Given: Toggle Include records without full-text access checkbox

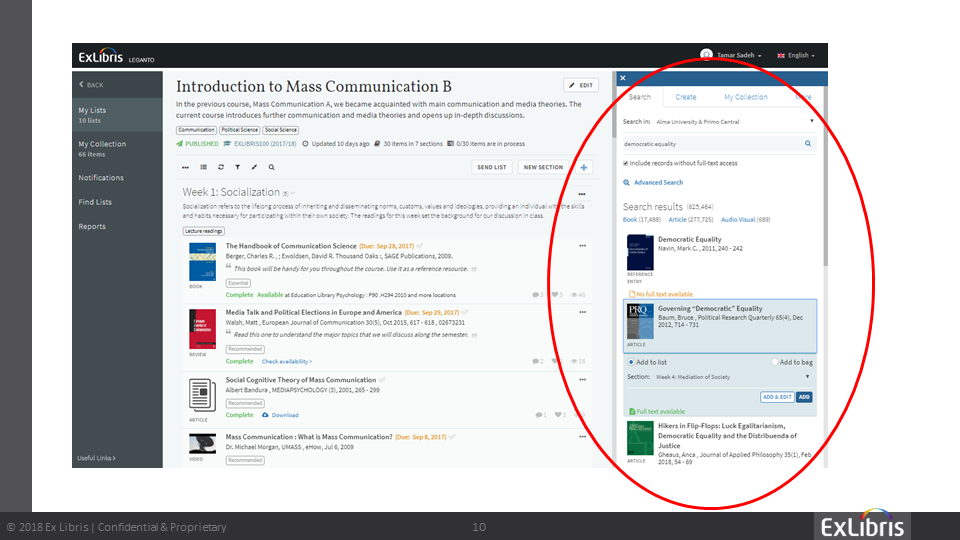Looking at the screenshot, I should (626, 163).
